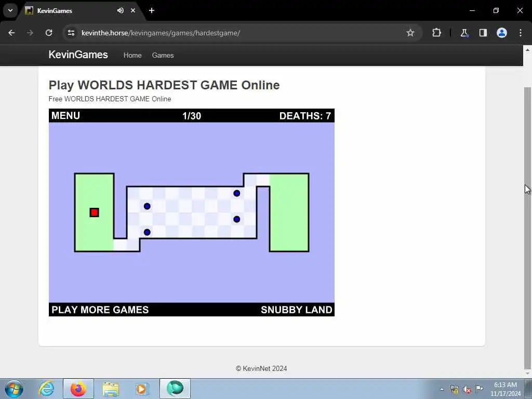Click the muted volume tray icon
The height and width of the screenshot is (399, 532).
coord(467,389)
